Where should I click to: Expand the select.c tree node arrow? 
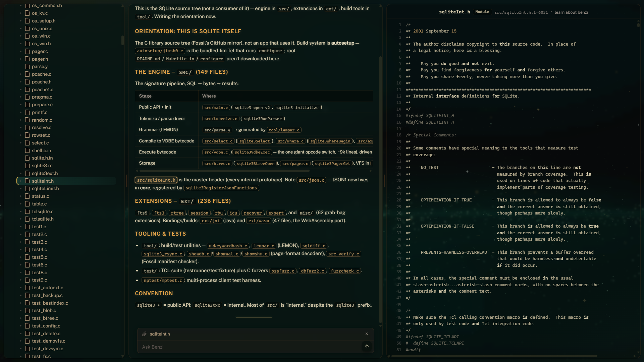pyautogui.click(x=21, y=143)
